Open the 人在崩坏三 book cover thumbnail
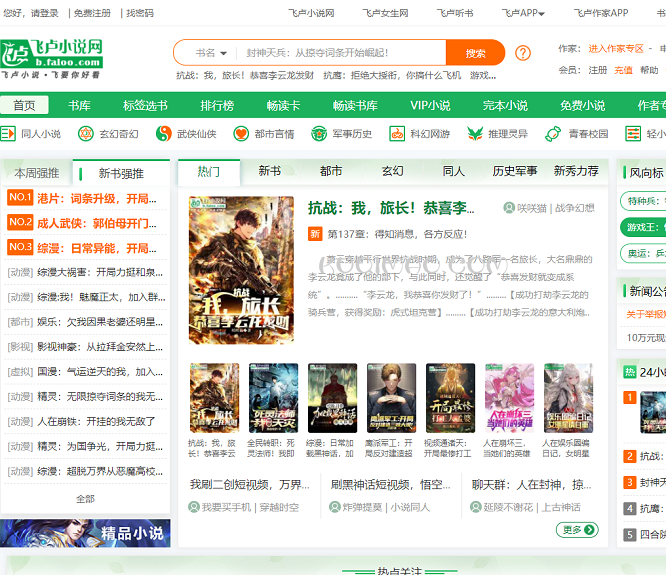 509,398
